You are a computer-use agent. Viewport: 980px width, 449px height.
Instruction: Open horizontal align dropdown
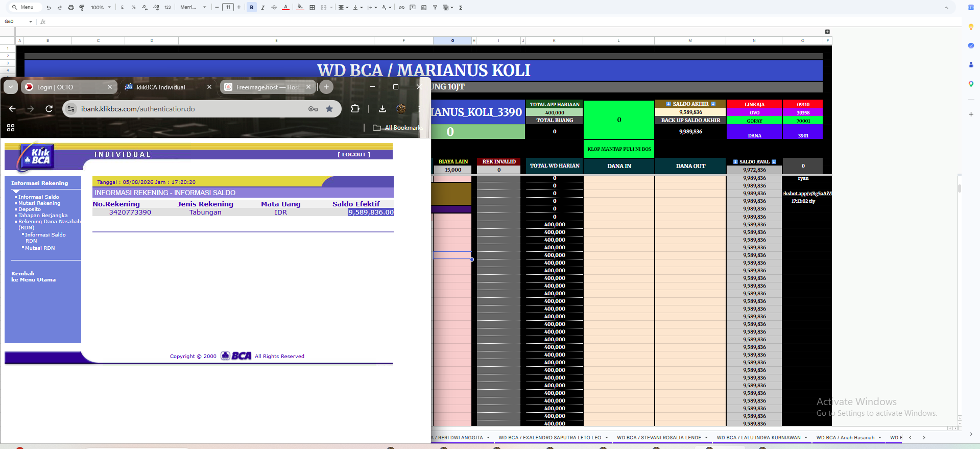point(343,8)
